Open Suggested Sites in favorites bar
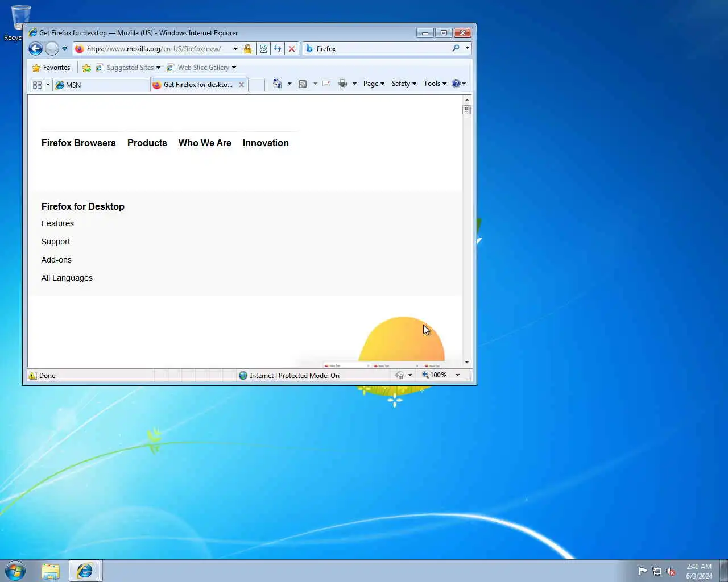The height and width of the screenshot is (582, 728). tap(128, 68)
